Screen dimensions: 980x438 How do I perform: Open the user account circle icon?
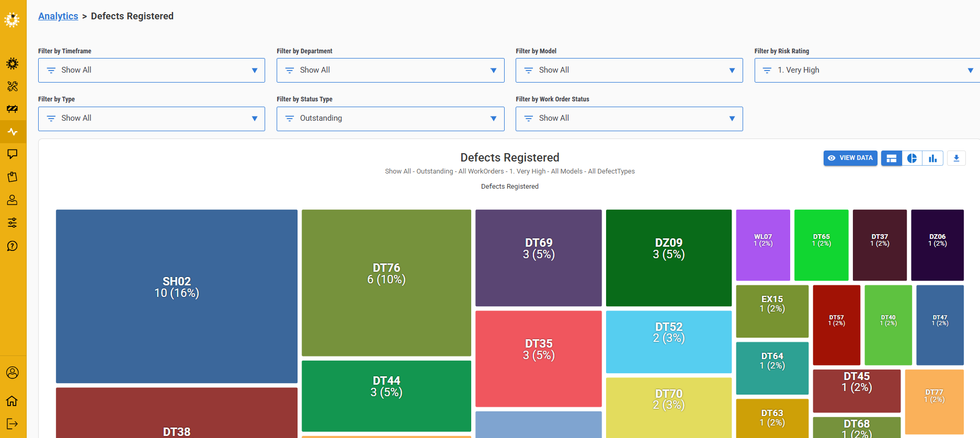[13, 373]
